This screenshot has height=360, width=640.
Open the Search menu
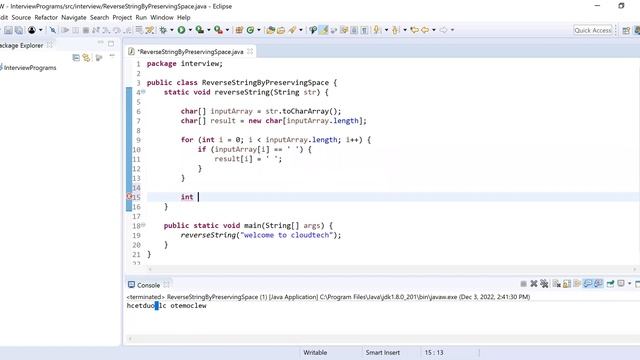(100, 18)
